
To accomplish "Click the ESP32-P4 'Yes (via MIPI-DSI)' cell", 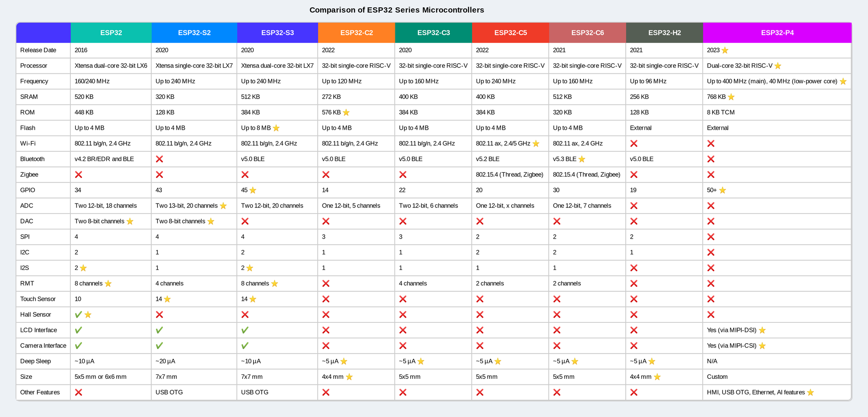I will click(x=731, y=330).
